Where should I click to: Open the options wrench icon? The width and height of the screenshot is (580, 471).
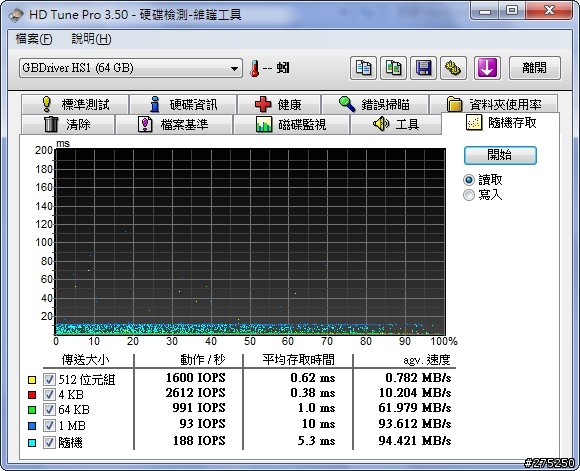pos(453,68)
